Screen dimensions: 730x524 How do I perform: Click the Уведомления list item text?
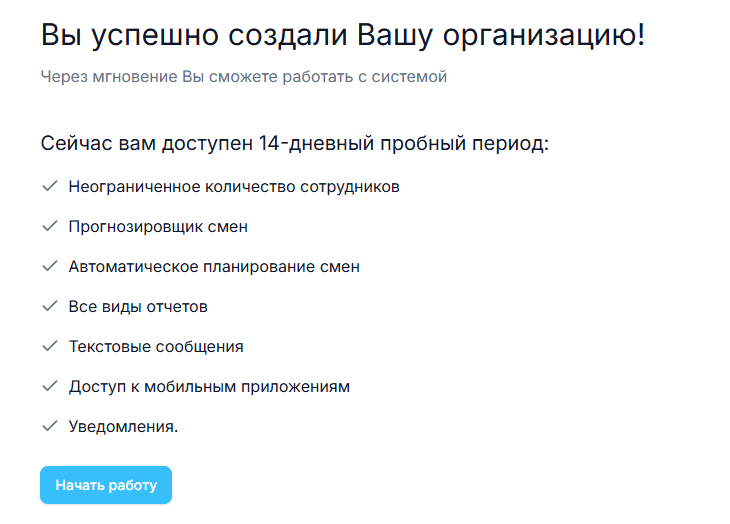tap(123, 427)
